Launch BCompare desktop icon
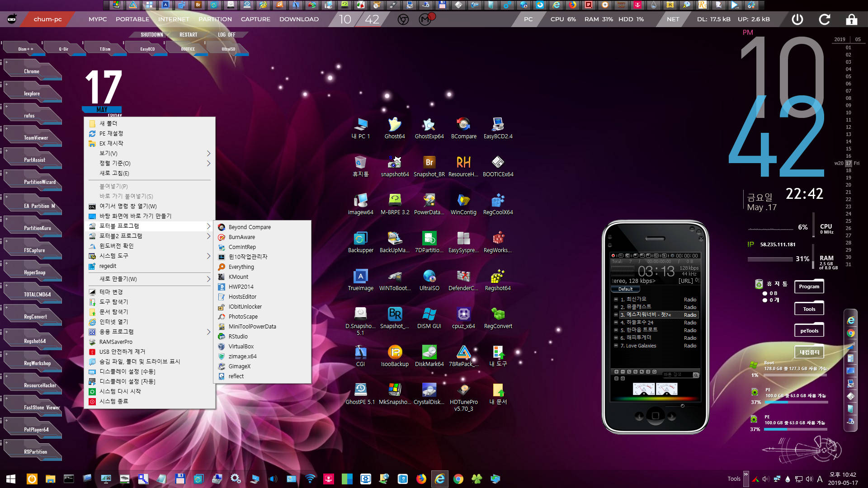The width and height of the screenshot is (868, 488). pyautogui.click(x=463, y=128)
